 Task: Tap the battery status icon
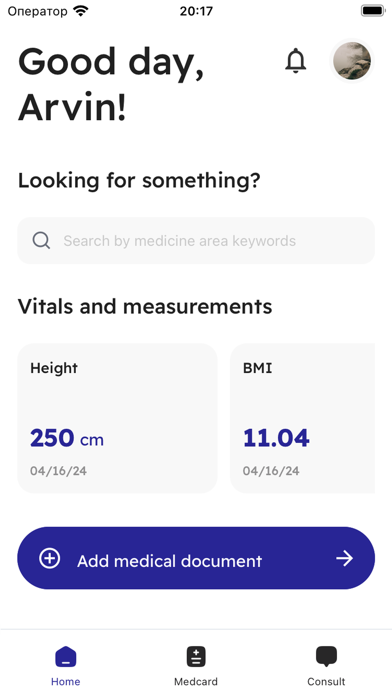tap(372, 11)
